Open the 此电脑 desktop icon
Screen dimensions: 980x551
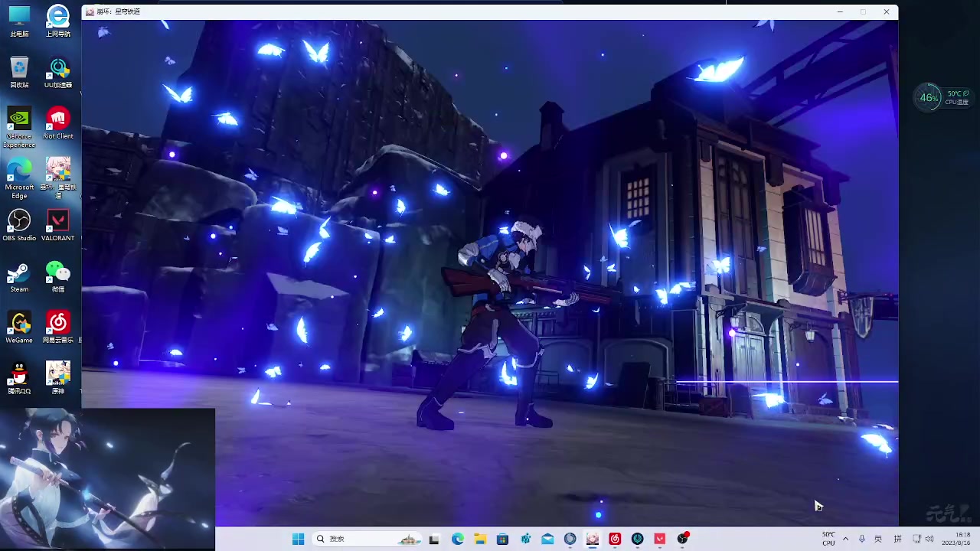click(x=19, y=21)
